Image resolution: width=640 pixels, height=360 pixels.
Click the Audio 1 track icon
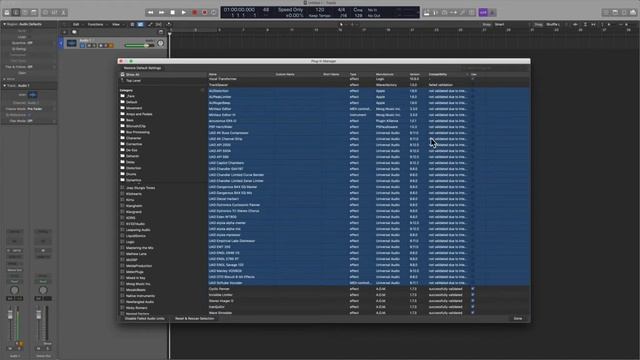pos(71,43)
